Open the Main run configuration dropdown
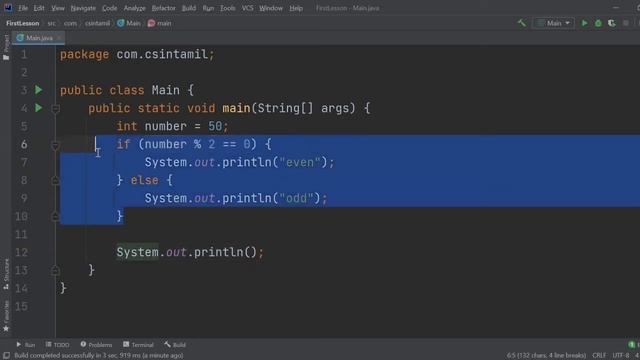The width and height of the screenshot is (640, 360). (x=553, y=23)
